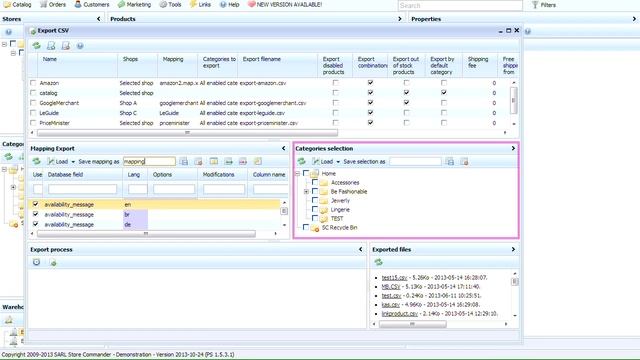This screenshot has width=640, height=360.
Task: Refresh the Export CSV scripts list
Action: (36, 46)
